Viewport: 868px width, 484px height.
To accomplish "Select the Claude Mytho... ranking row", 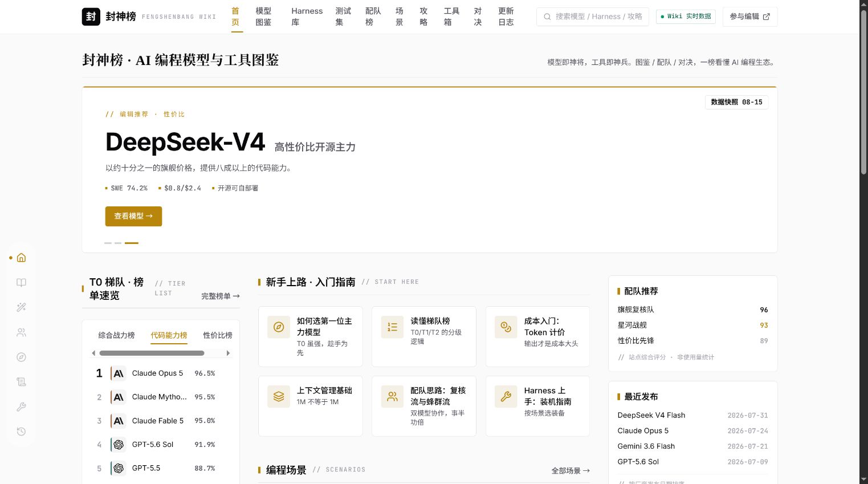I will (x=161, y=397).
